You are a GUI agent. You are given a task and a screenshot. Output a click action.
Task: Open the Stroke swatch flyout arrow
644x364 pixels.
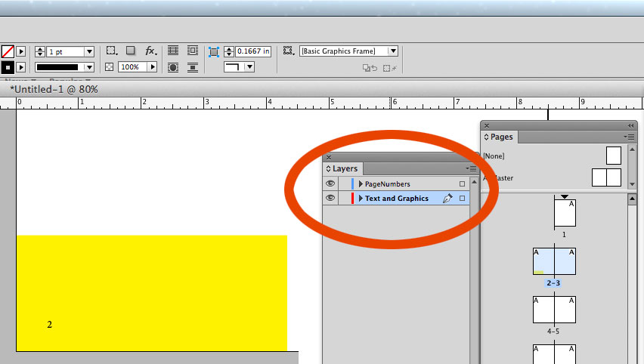[21, 67]
